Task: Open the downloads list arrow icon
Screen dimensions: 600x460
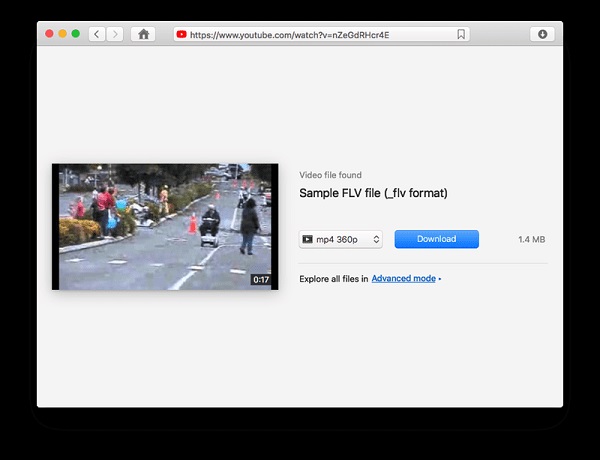Action: (x=542, y=34)
